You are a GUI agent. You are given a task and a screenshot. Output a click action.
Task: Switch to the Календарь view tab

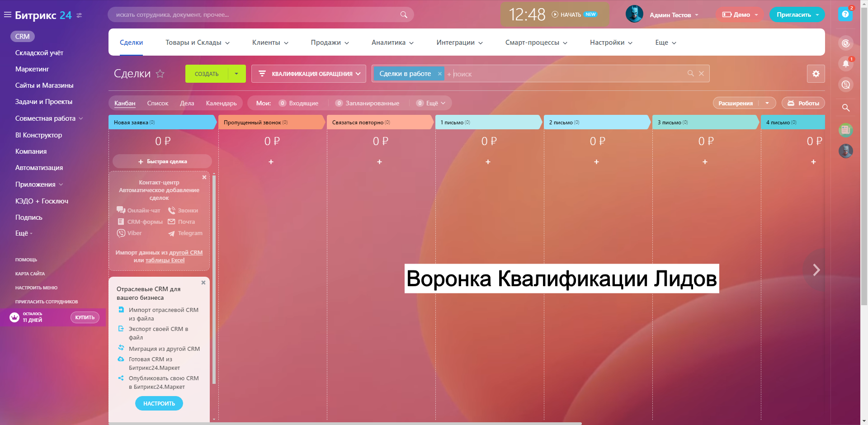tap(222, 103)
